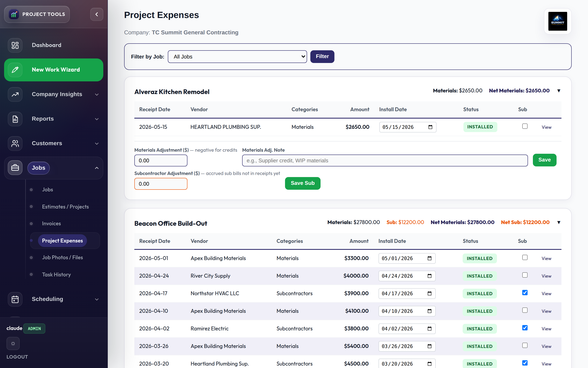This screenshot has width=588, height=368.
Task: Open Task History submenu item
Action: pos(56,275)
